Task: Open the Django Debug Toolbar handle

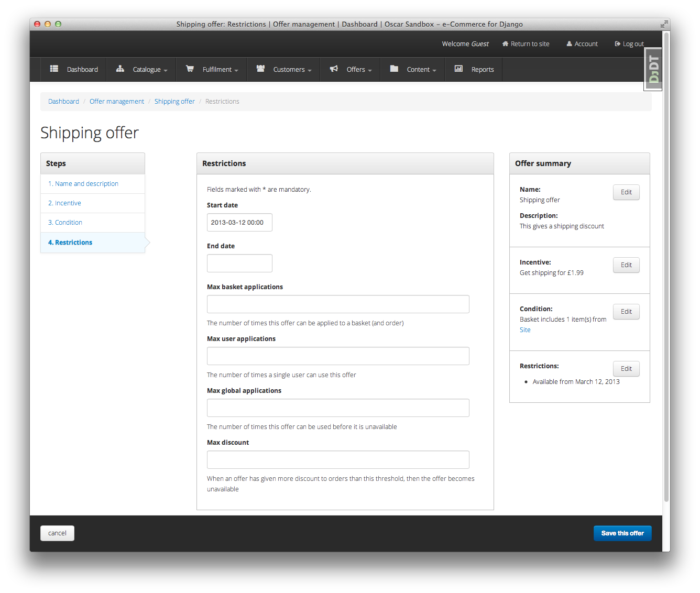Action: point(653,69)
